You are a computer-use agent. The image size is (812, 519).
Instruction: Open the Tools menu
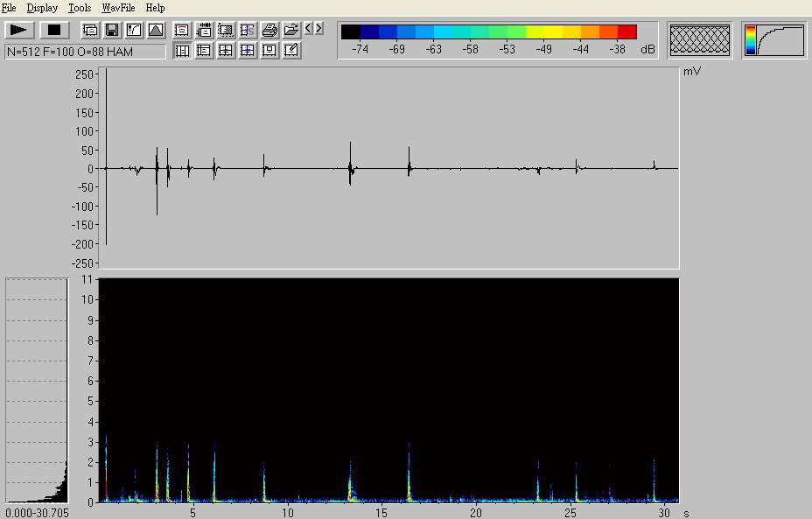[x=80, y=8]
